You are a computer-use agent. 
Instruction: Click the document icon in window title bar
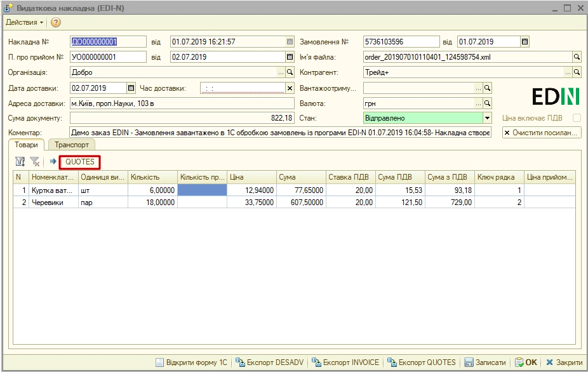click(x=8, y=8)
